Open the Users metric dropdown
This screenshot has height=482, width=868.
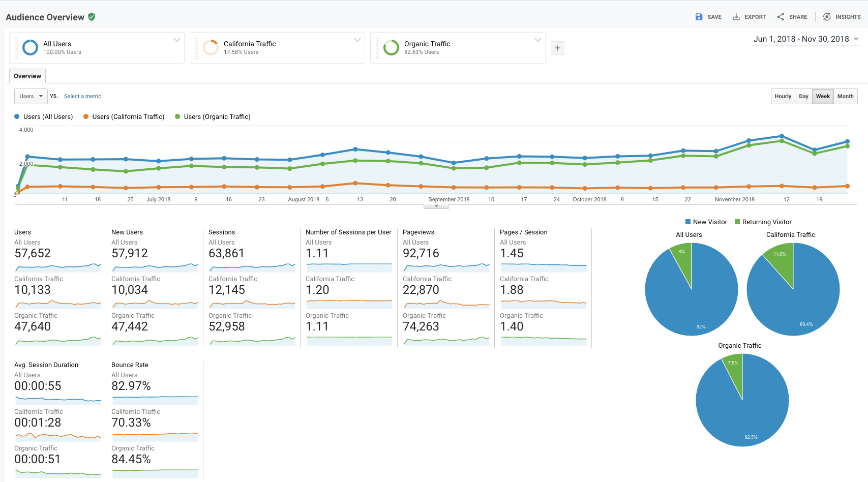tap(31, 96)
